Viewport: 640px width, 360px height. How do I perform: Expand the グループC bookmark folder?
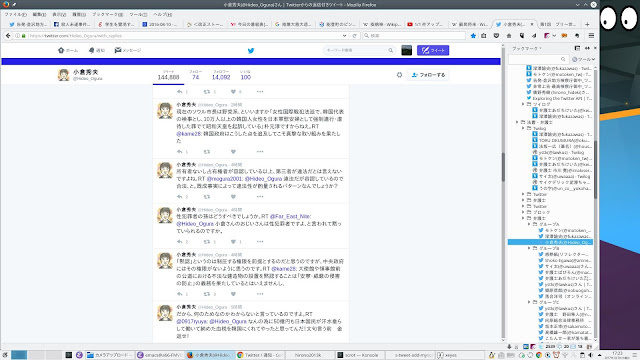point(529,302)
